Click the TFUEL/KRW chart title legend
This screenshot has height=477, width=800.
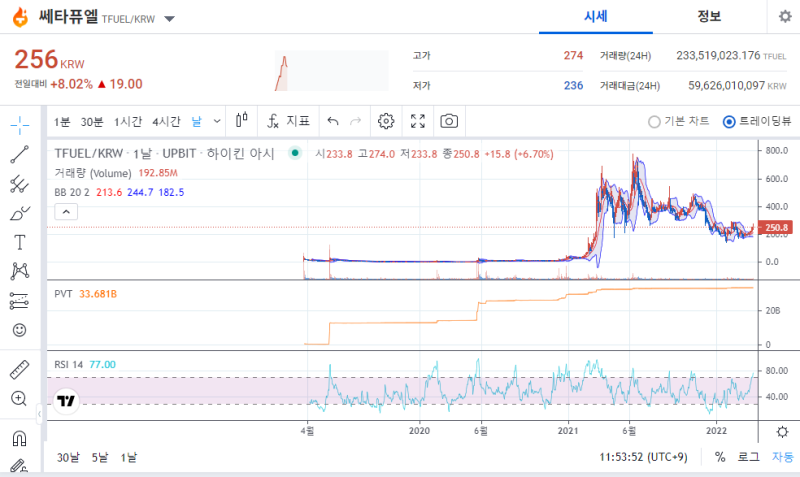164,154
